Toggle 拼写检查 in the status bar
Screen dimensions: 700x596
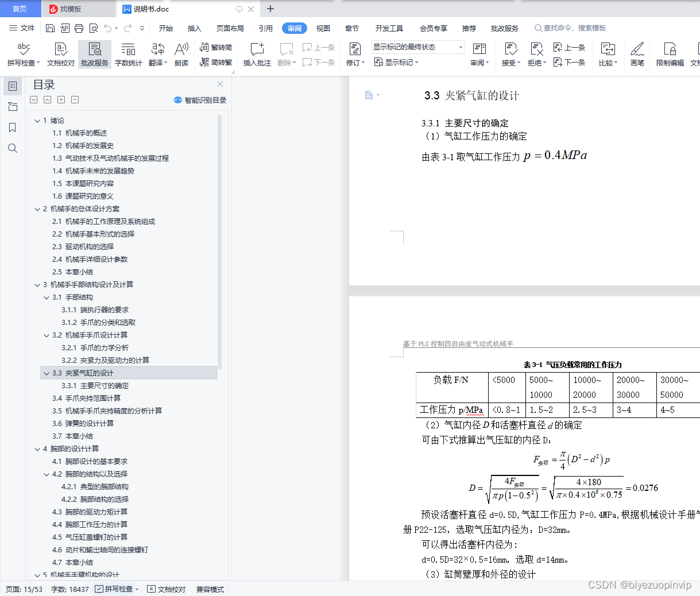tap(117, 589)
